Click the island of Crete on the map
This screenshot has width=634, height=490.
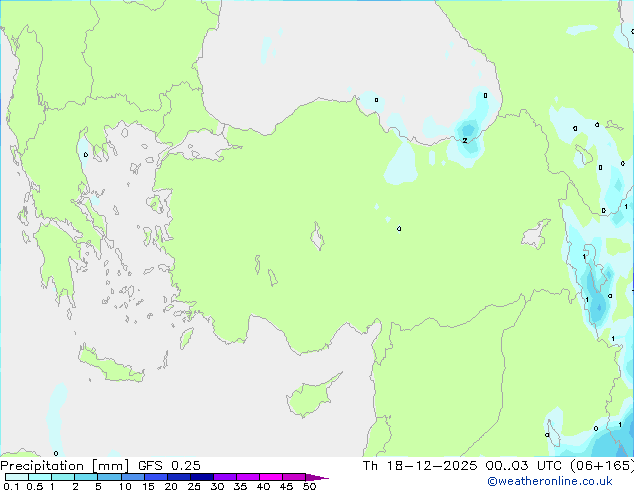(x=110, y=365)
